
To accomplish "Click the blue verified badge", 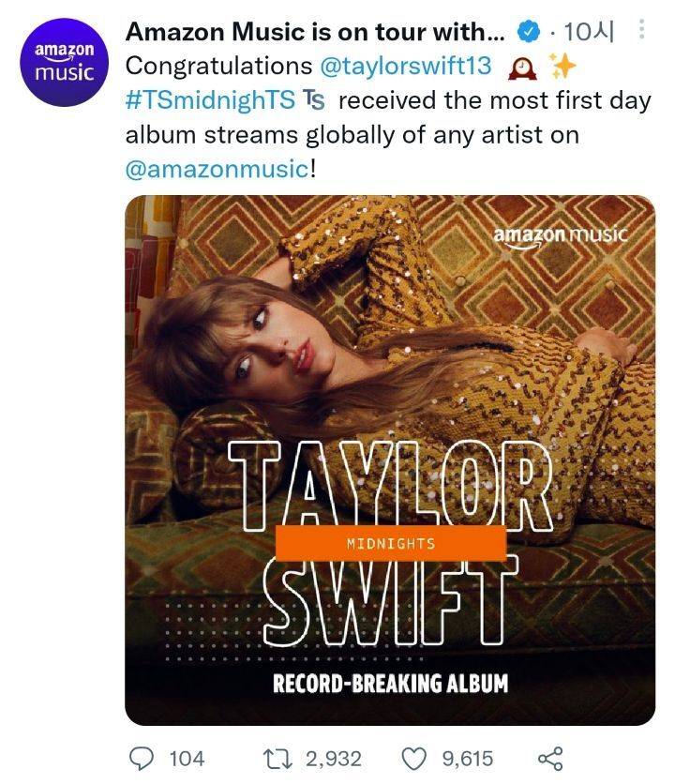I will coord(529,32).
